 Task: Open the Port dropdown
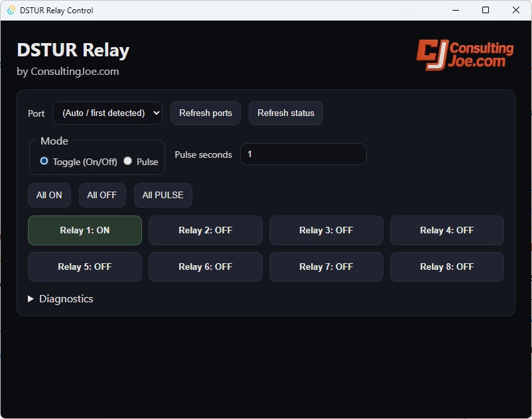(107, 113)
